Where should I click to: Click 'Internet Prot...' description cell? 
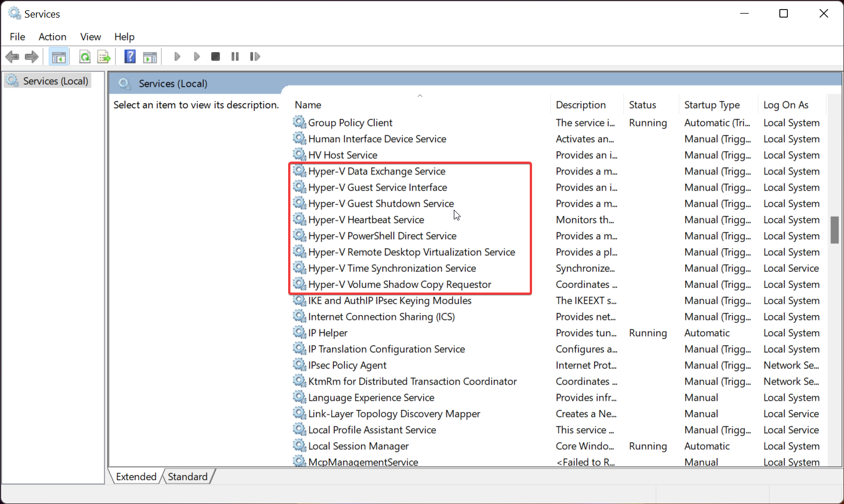pyautogui.click(x=586, y=366)
